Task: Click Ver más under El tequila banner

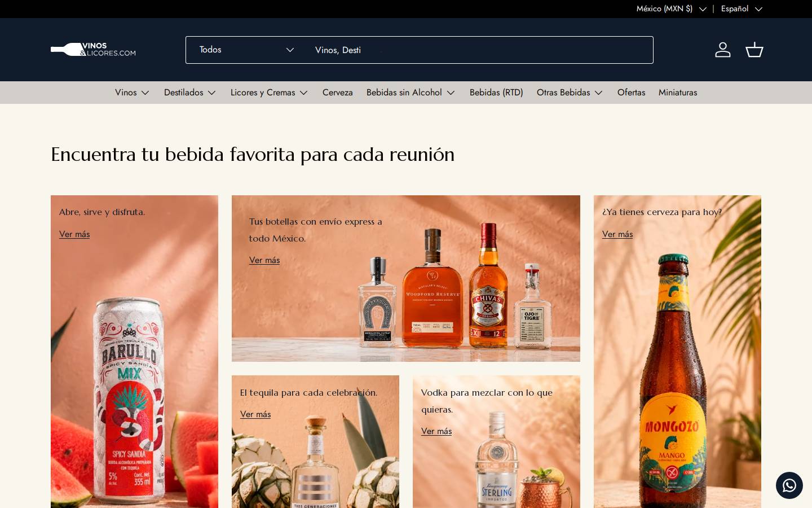Action: tap(255, 414)
